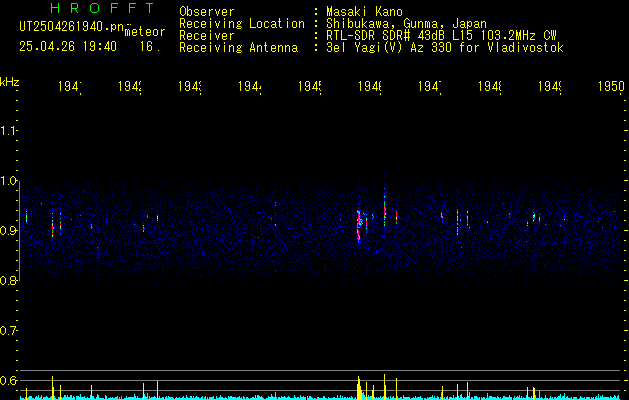This screenshot has width=629, height=400.
Task: Click the 1.1 kHz frequency label
Action: [8, 130]
